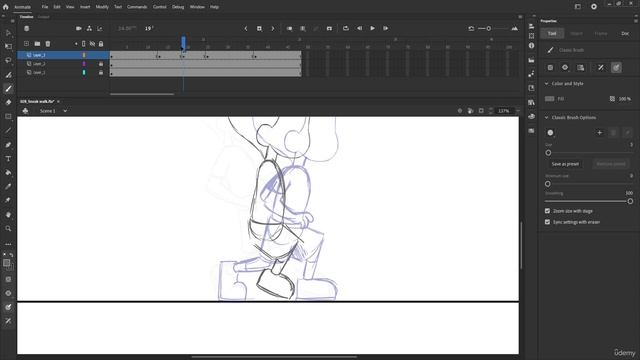Open the Modify menu
Viewport: 640px width, 360px height.
[102, 7]
